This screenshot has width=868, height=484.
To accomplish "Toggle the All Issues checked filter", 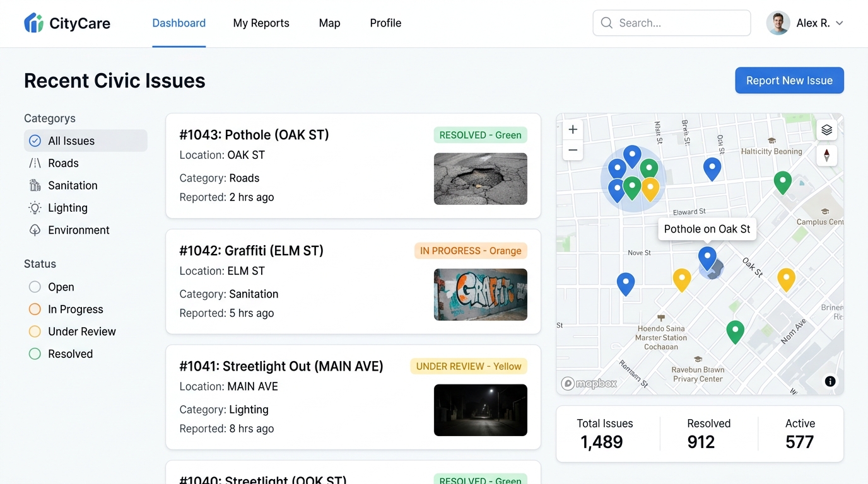I will (86, 141).
